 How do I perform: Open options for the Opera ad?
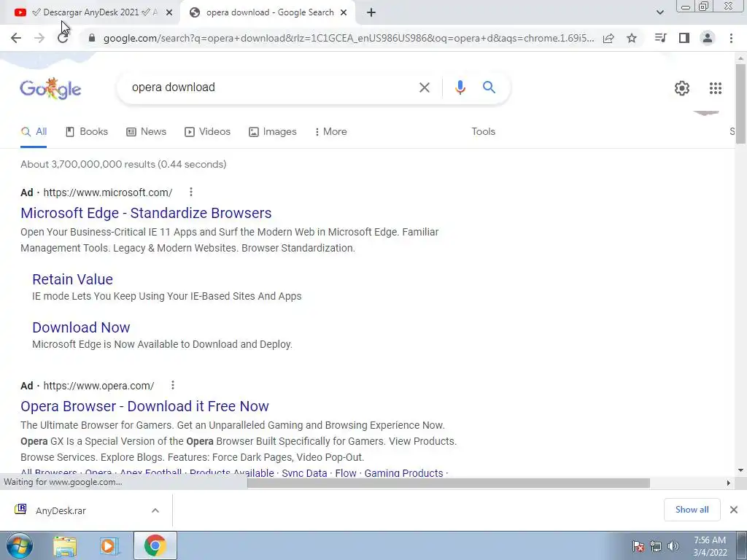click(173, 385)
